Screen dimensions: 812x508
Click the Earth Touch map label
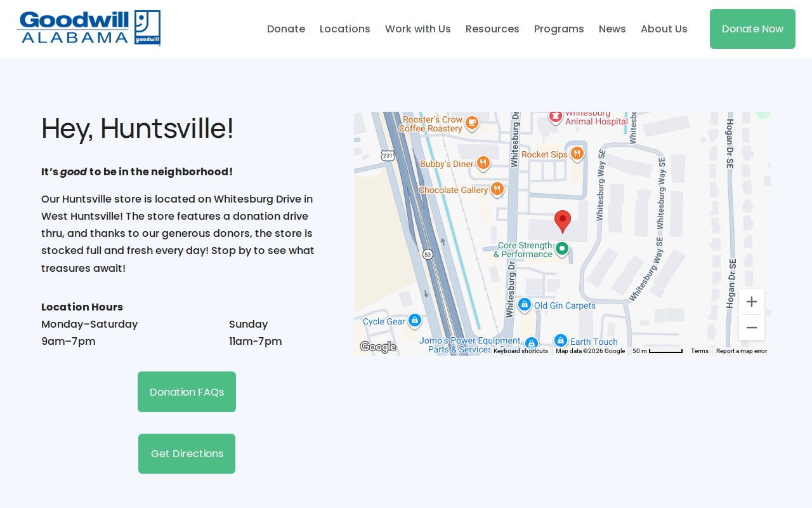(594, 342)
